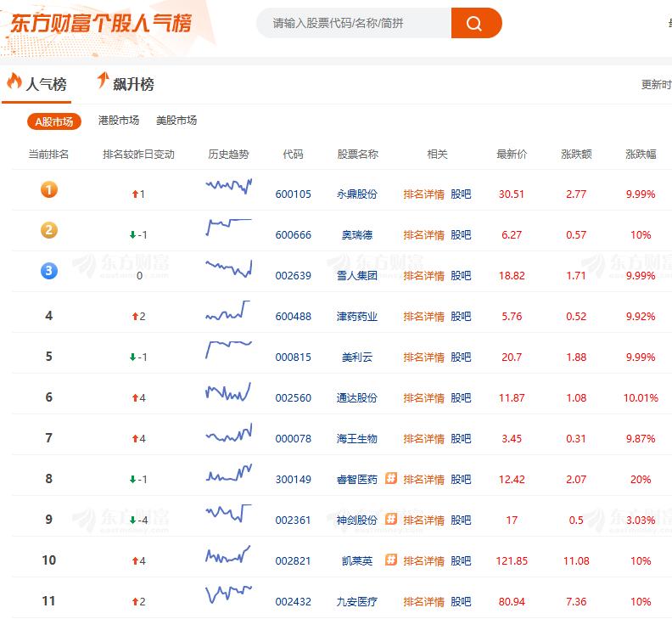Switch to the 飙升榜 tab

pyautogui.click(x=125, y=83)
